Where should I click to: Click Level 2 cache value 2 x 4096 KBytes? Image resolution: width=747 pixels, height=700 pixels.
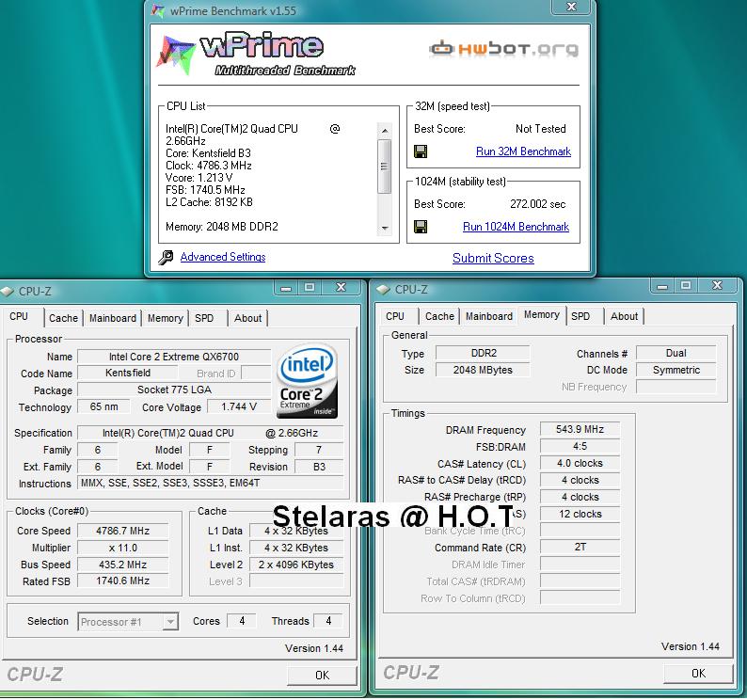[296, 565]
